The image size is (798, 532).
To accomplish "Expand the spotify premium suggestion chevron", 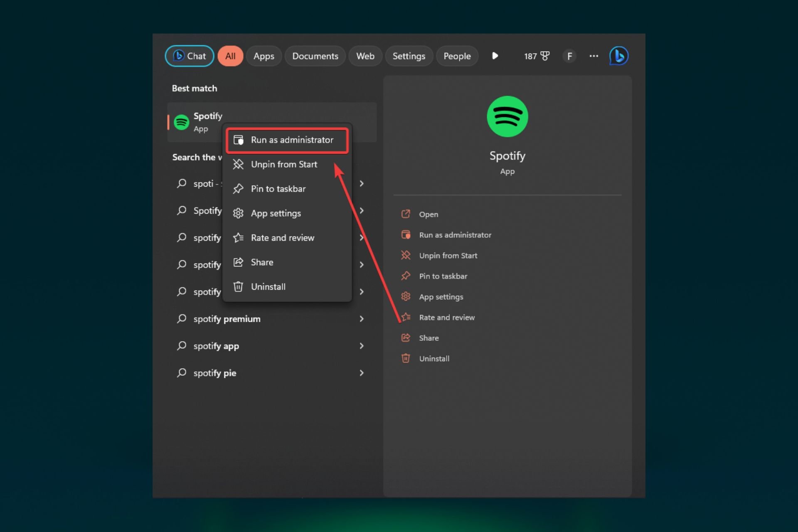I will tap(362, 319).
